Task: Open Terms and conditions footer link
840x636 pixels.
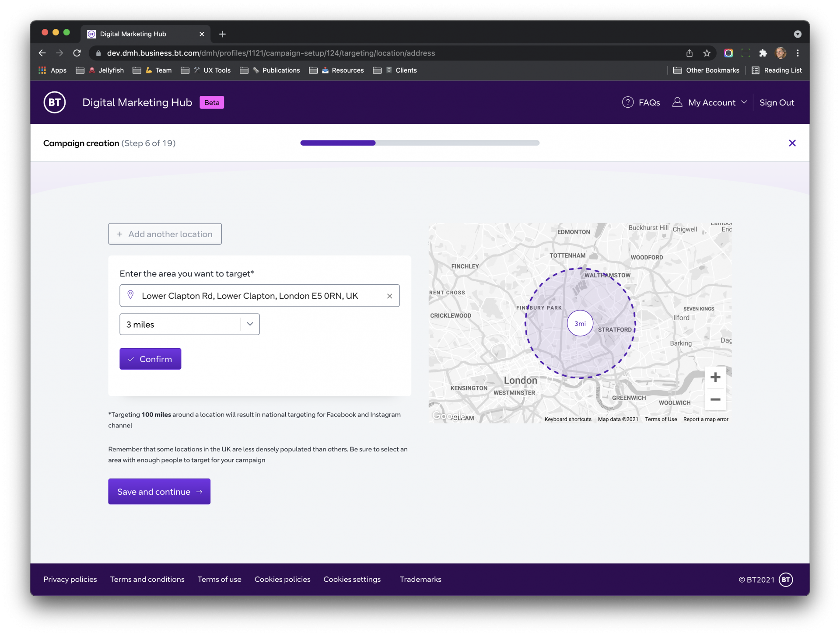Action: coord(147,579)
